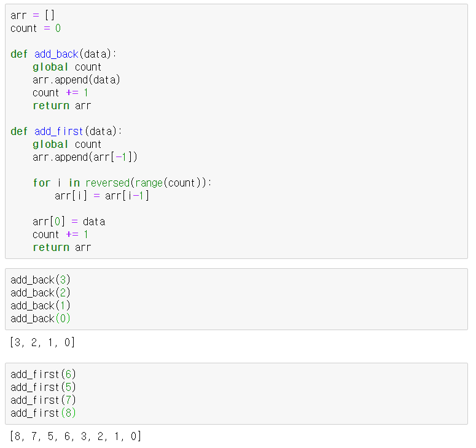
Task: Click the output '[3, 2, 1, 0]'
Action: click(42, 342)
